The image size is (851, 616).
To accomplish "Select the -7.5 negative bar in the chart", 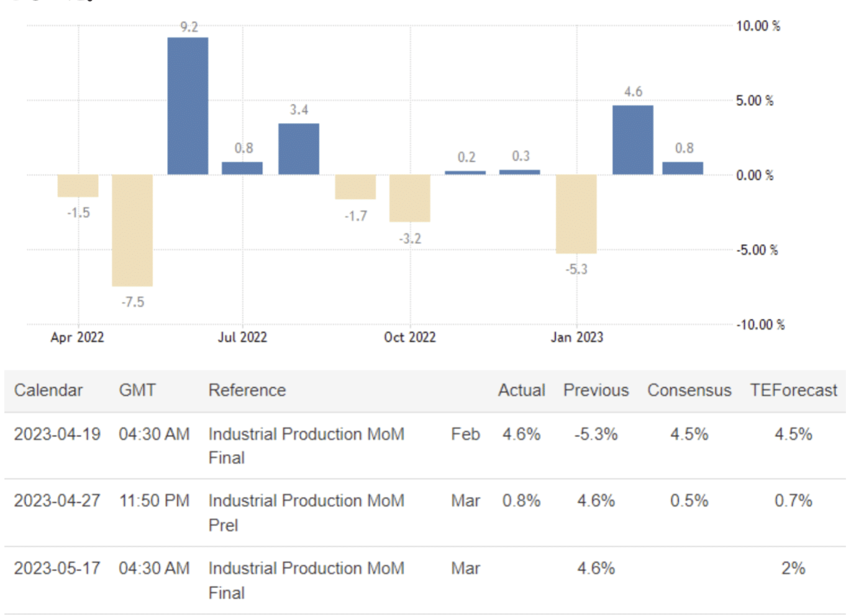I will [132, 230].
